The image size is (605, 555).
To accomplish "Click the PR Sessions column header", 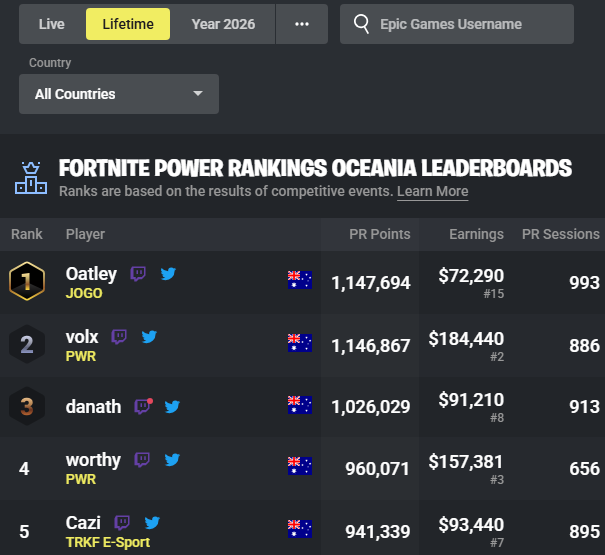I will coord(561,234).
